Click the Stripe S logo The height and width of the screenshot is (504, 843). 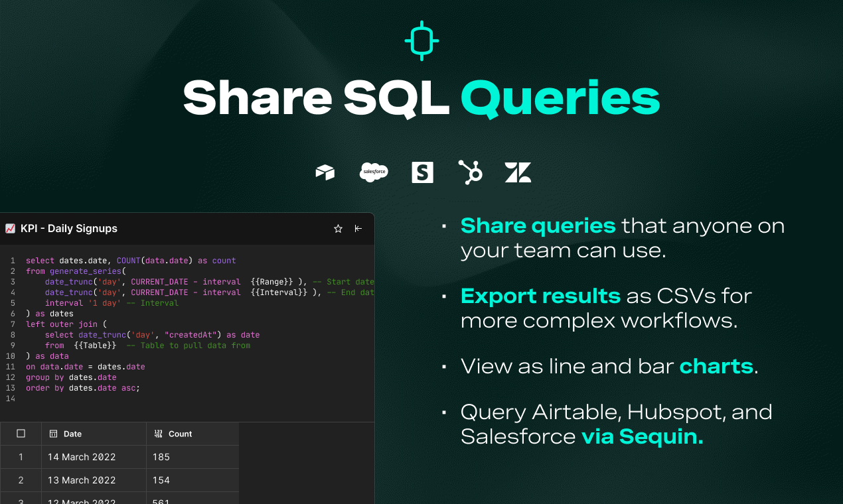coord(422,172)
